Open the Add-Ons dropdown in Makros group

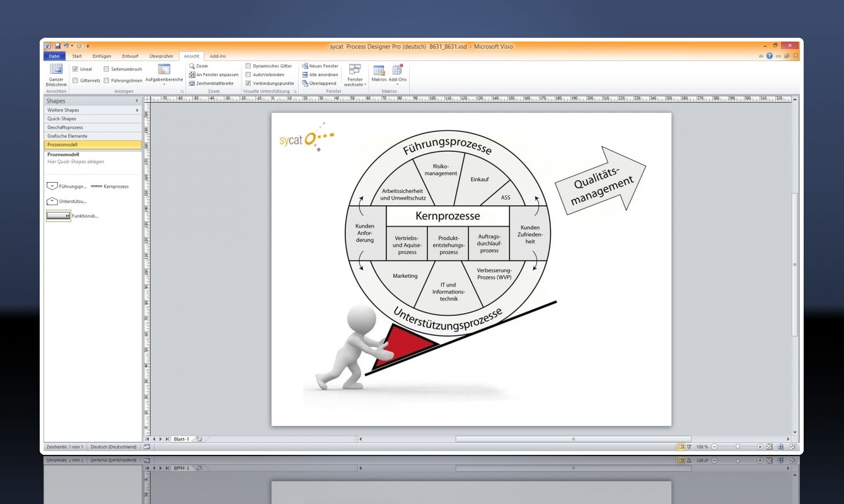click(397, 74)
